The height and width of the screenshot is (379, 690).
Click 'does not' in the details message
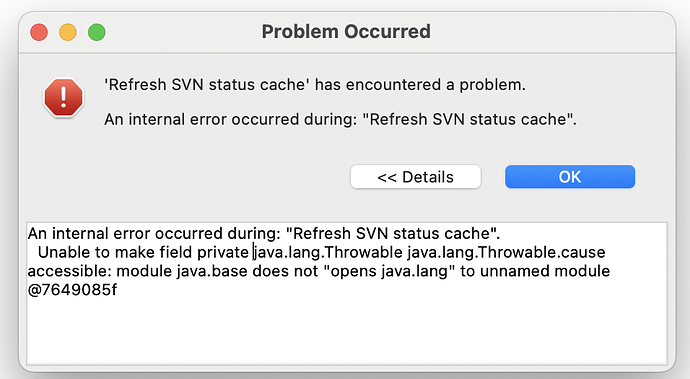click(285, 271)
